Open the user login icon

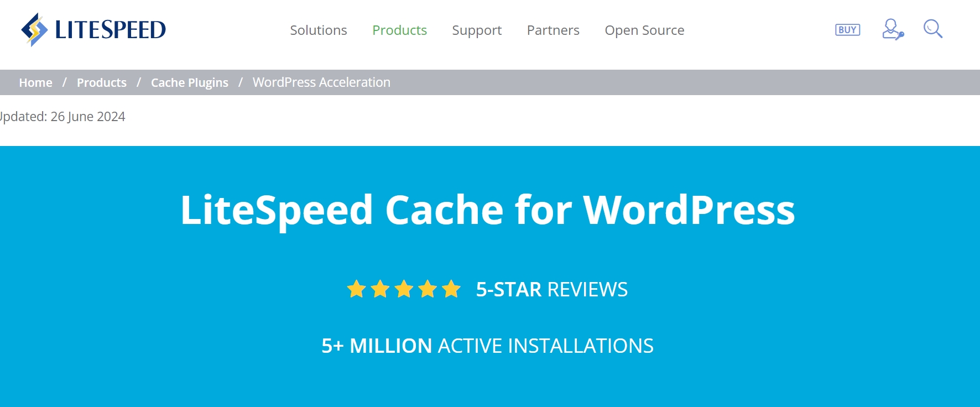(893, 29)
